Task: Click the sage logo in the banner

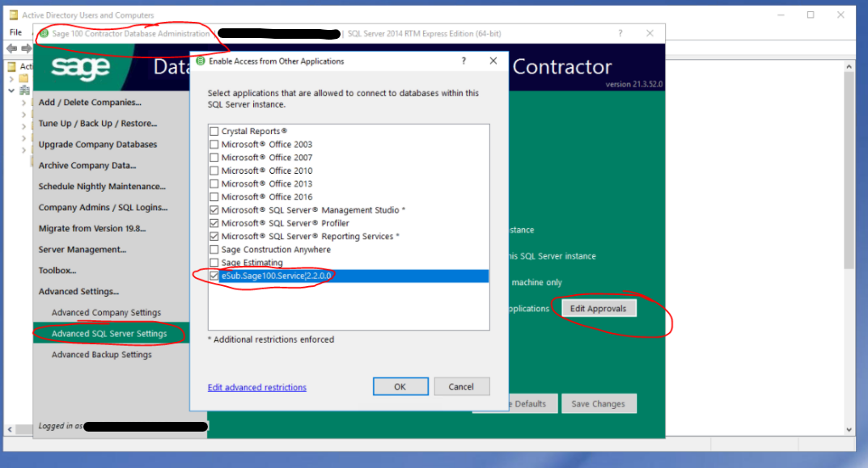Action: coord(81,68)
